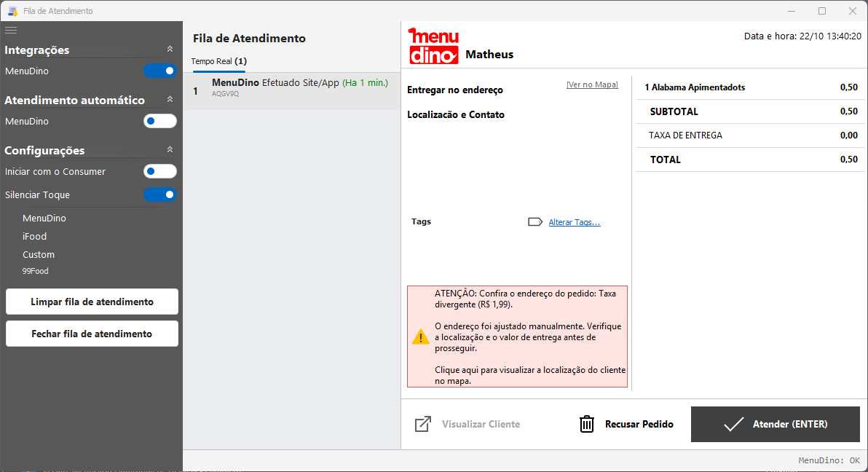Image resolution: width=868 pixels, height=472 pixels.
Task: Click the trash can icon
Action: (587, 424)
